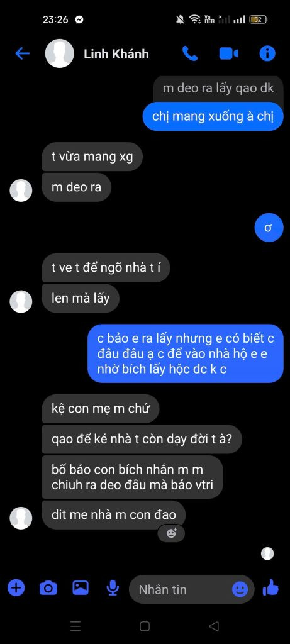This screenshot has height=644, width=290.
Task: Tap the microphone to record voice
Action: pos(113,588)
